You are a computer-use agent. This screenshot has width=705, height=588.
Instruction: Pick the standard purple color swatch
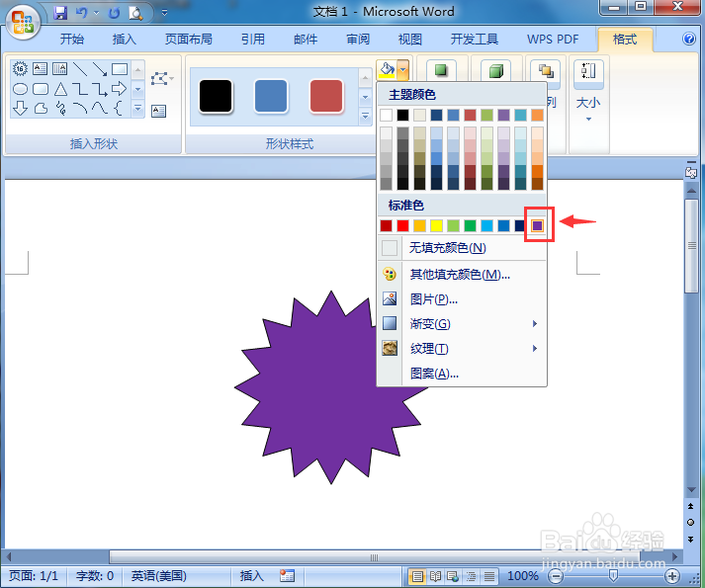click(x=537, y=225)
